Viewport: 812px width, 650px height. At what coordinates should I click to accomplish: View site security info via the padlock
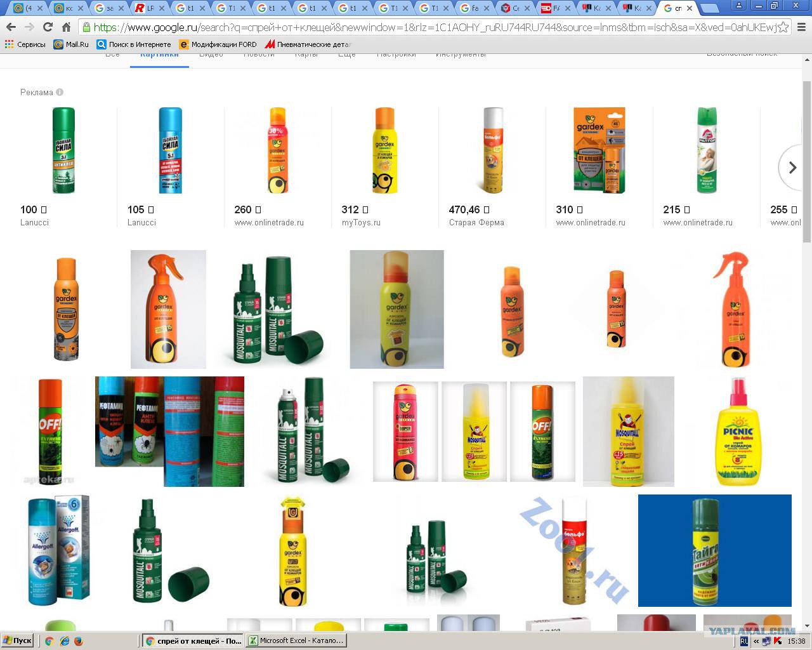pos(86,27)
